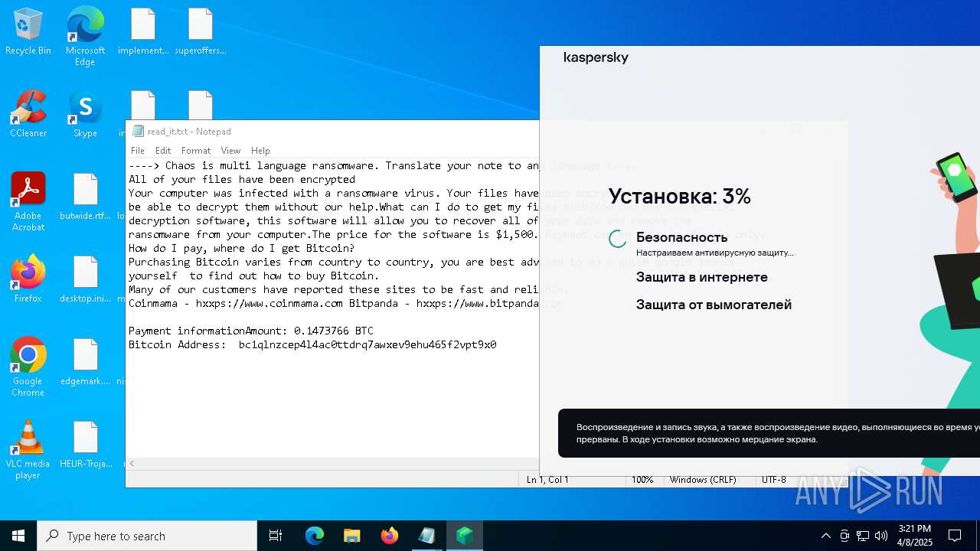Click the 'Защита в интернете' install step
The height and width of the screenshot is (551, 980).
702,277
